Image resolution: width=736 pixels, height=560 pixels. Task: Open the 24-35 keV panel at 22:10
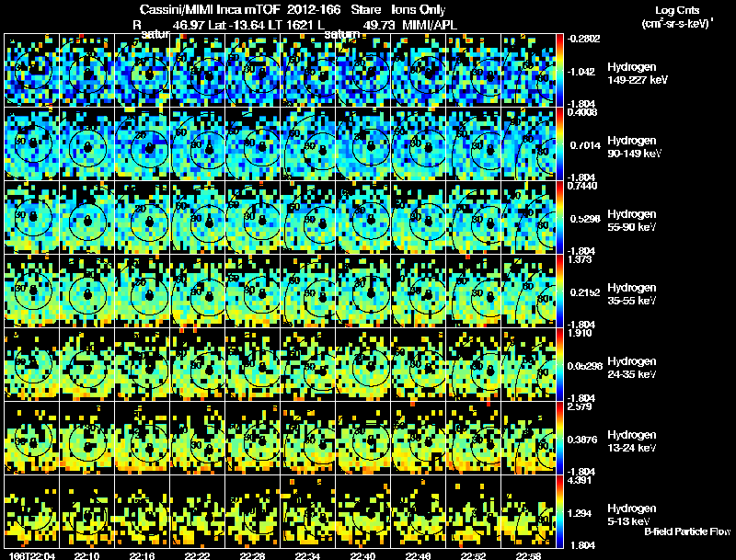(x=86, y=364)
